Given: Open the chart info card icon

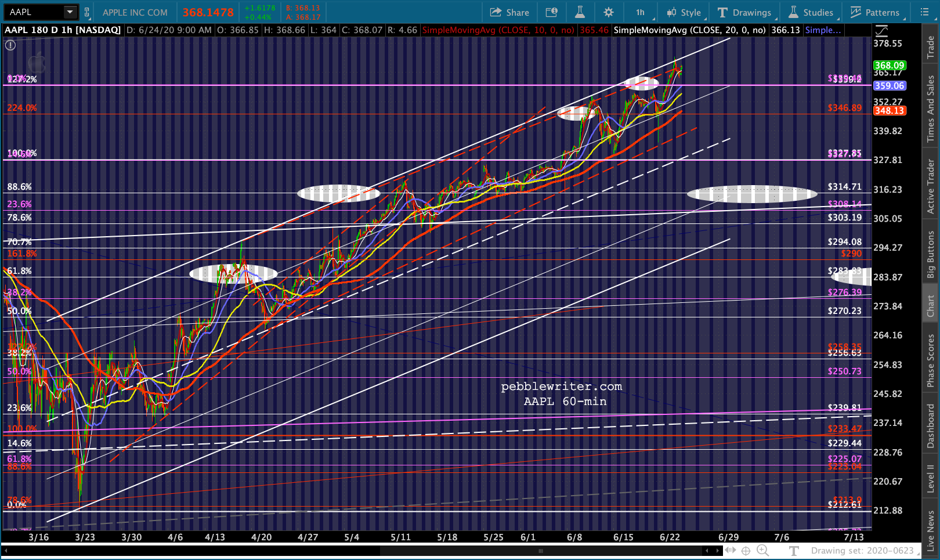Looking at the screenshot, I should (551, 12).
